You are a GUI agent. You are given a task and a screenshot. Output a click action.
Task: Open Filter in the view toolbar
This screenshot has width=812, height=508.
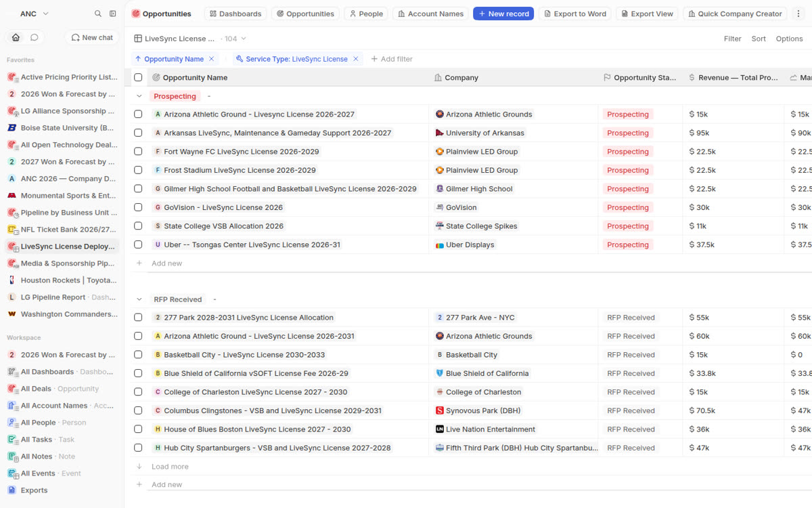point(733,39)
